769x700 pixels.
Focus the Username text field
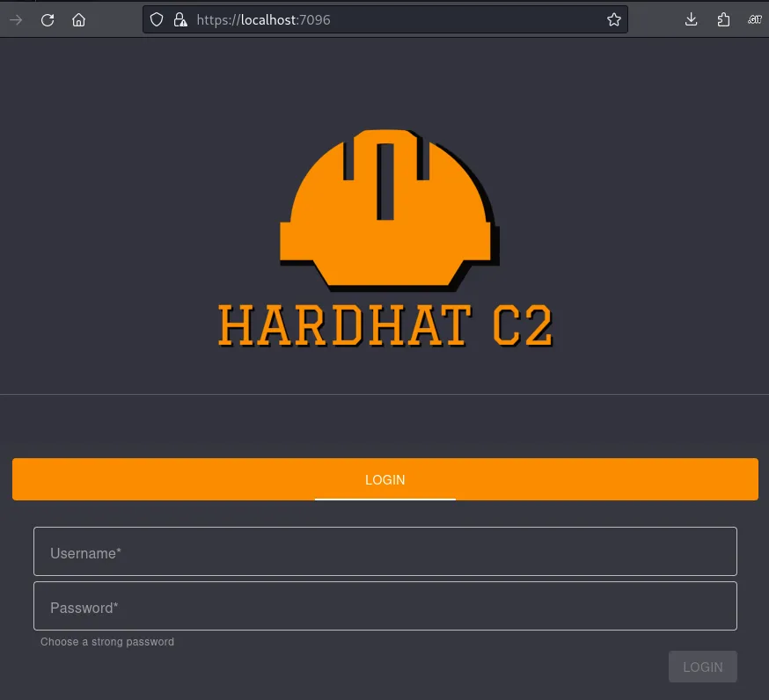385,552
